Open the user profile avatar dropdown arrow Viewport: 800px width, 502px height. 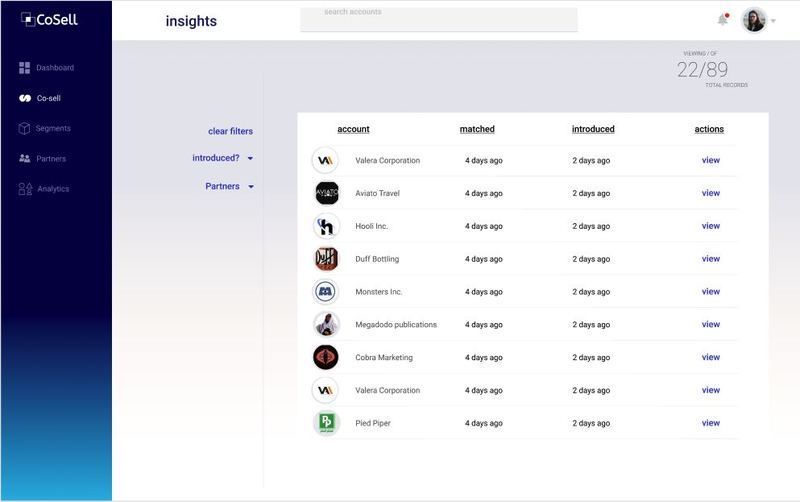773,21
